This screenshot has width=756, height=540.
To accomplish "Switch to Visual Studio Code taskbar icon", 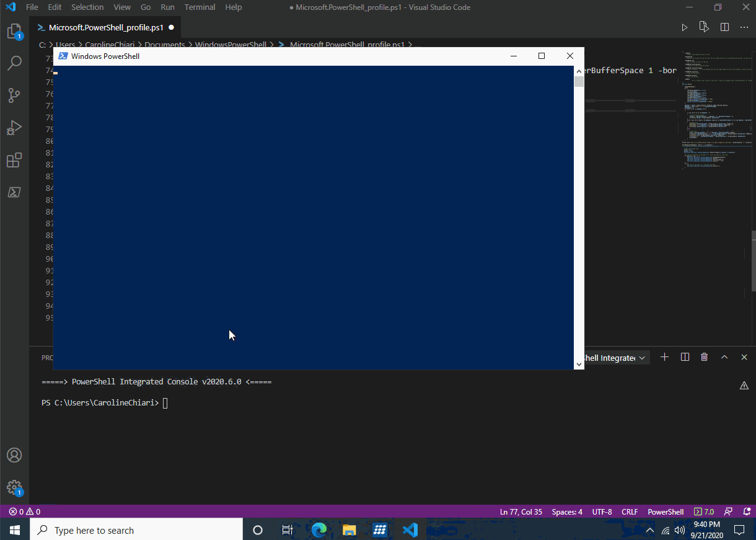I will [410, 530].
